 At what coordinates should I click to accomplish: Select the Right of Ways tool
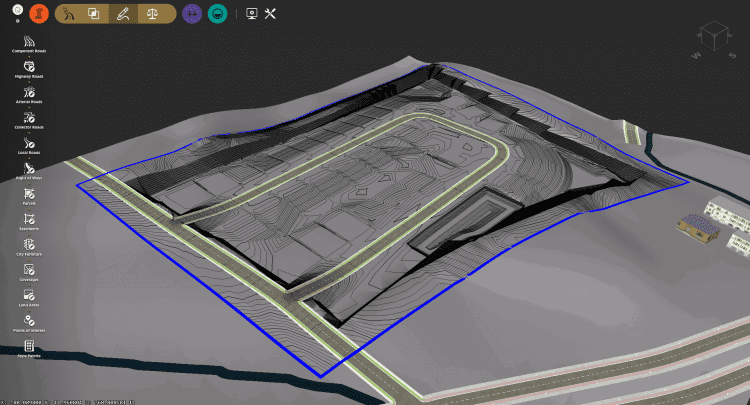(29, 168)
